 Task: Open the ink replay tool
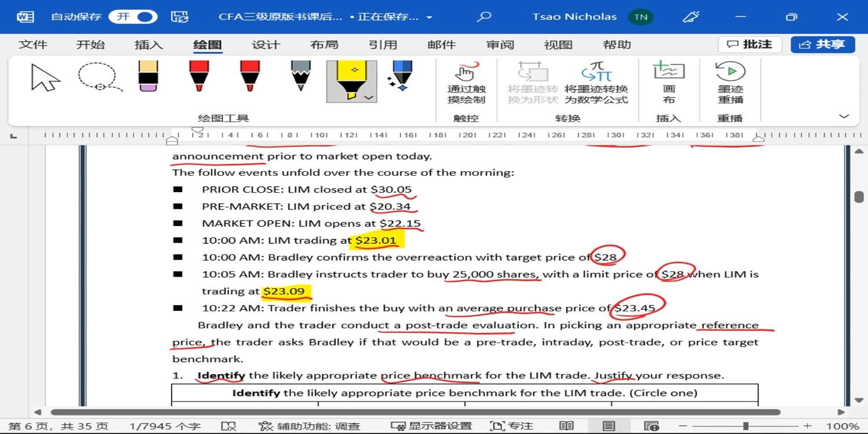tap(730, 83)
